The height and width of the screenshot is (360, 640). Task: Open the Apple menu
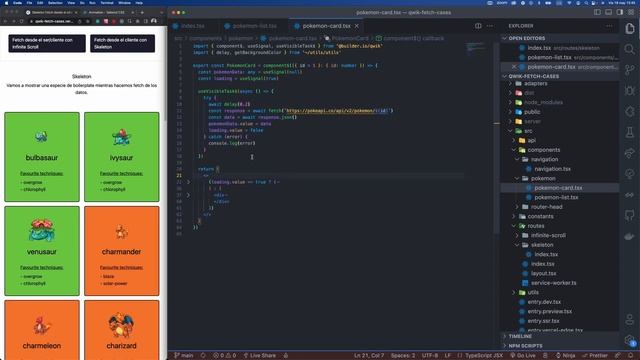(6, 3)
